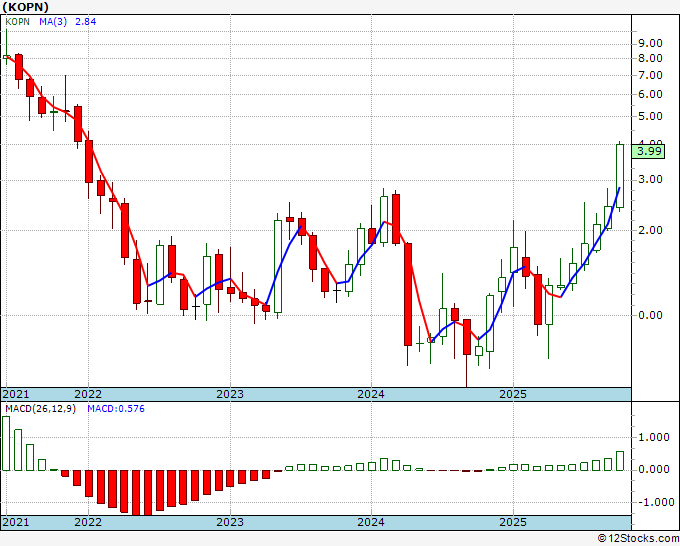This screenshot has width=680, height=546.
Task: Click the 2025 label on MACD timeline
Action: tap(513, 522)
